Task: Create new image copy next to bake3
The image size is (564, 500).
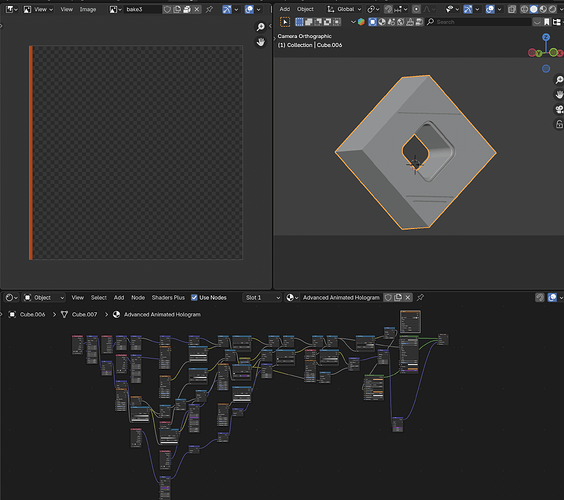Action: [x=177, y=9]
